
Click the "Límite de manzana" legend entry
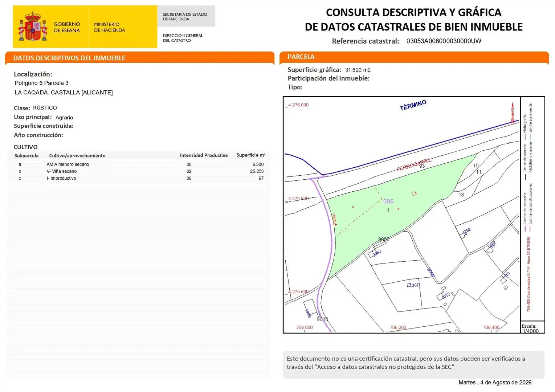(525, 212)
